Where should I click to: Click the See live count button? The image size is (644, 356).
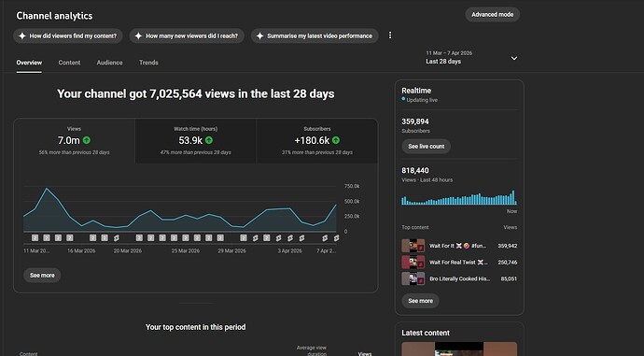427,147
